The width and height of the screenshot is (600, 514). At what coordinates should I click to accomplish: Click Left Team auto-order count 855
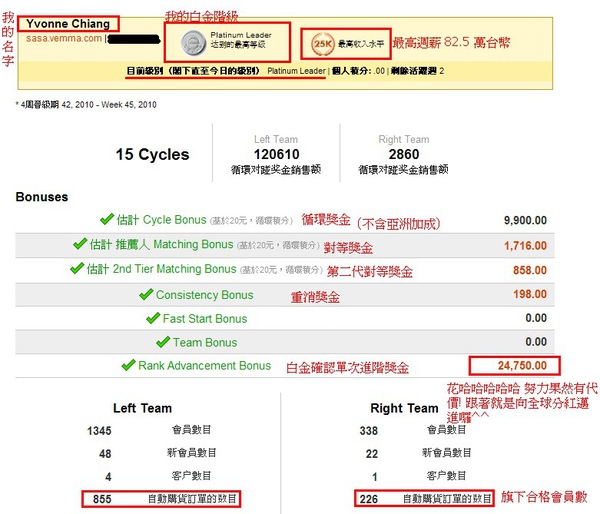(102, 499)
